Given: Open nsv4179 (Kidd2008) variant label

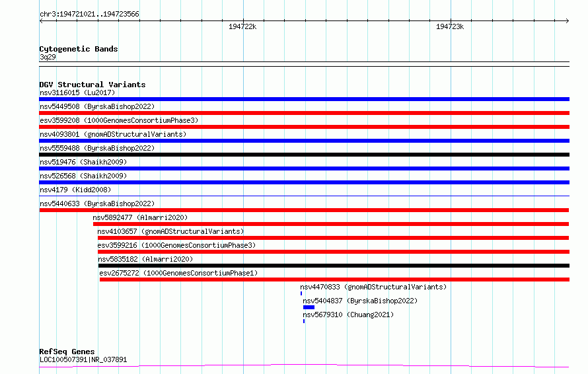Looking at the screenshot, I should 75,190.
